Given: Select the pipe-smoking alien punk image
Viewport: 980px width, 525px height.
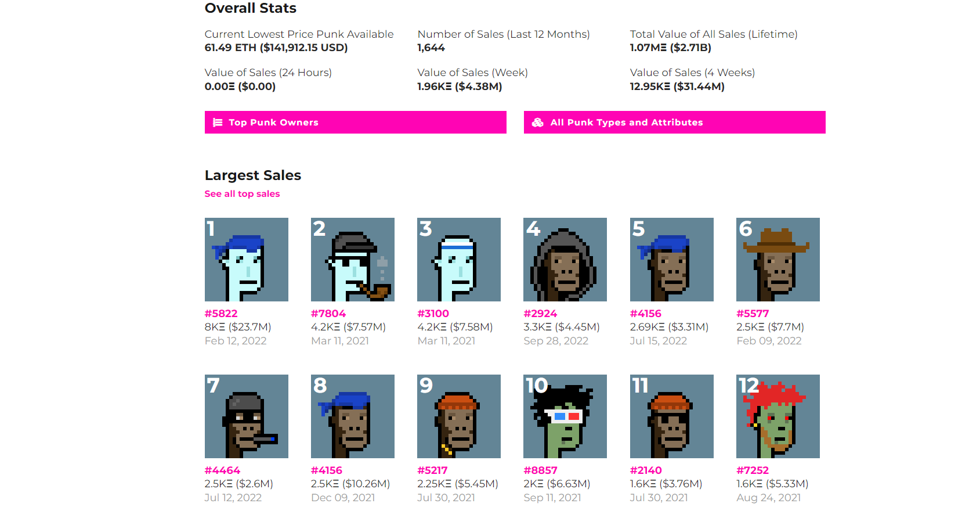Looking at the screenshot, I should tap(353, 260).
